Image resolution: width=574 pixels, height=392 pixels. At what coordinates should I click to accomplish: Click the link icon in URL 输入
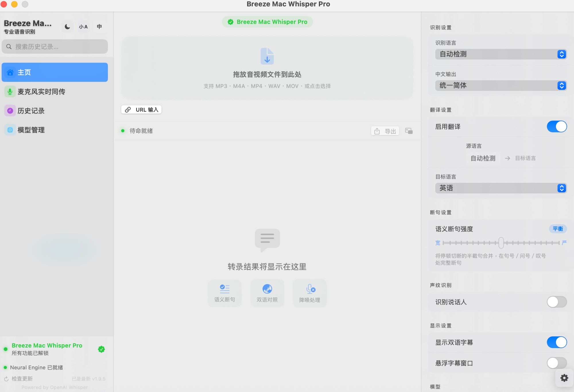[x=128, y=110]
